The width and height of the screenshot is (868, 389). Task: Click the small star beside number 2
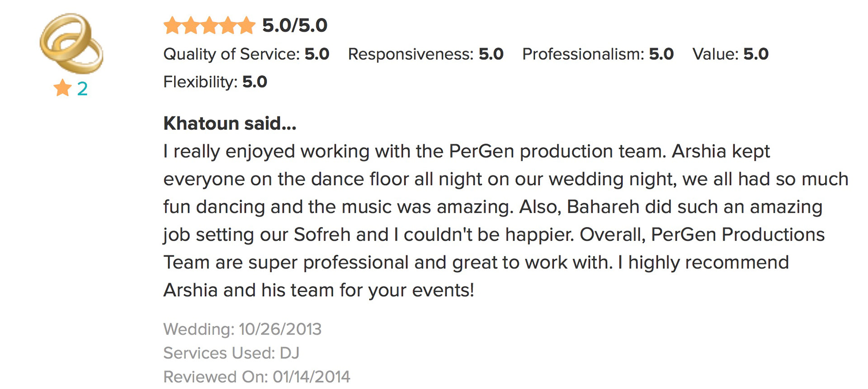click(x=62, y=88)
